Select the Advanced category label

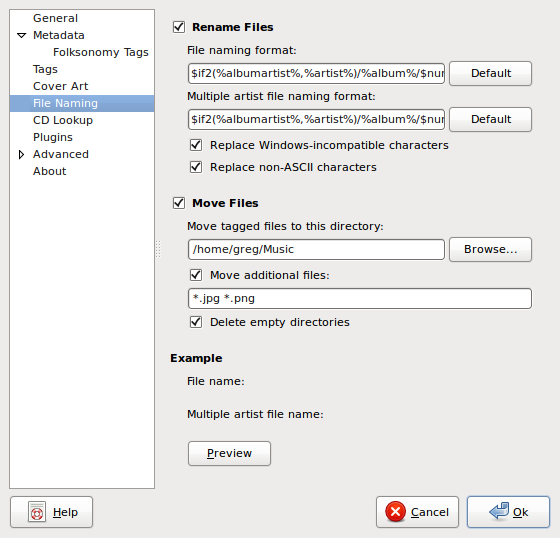pos(61,154)
